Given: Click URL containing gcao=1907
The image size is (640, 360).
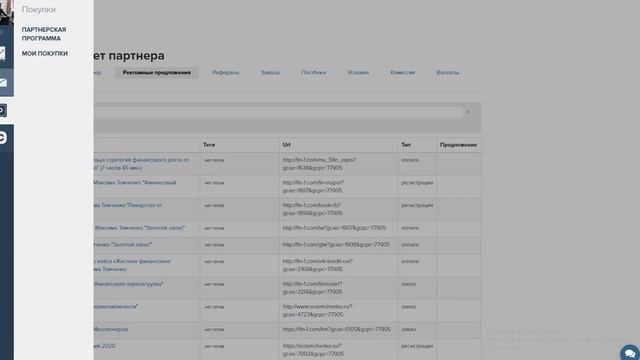Looking at the screenshot, I should (334, 228).
